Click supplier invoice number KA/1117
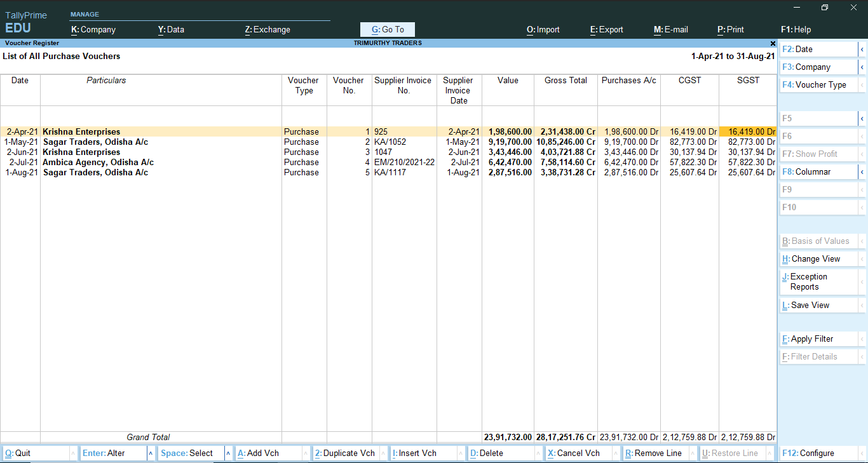This screenshot has height=463, width=868. (x=389, y=172)
